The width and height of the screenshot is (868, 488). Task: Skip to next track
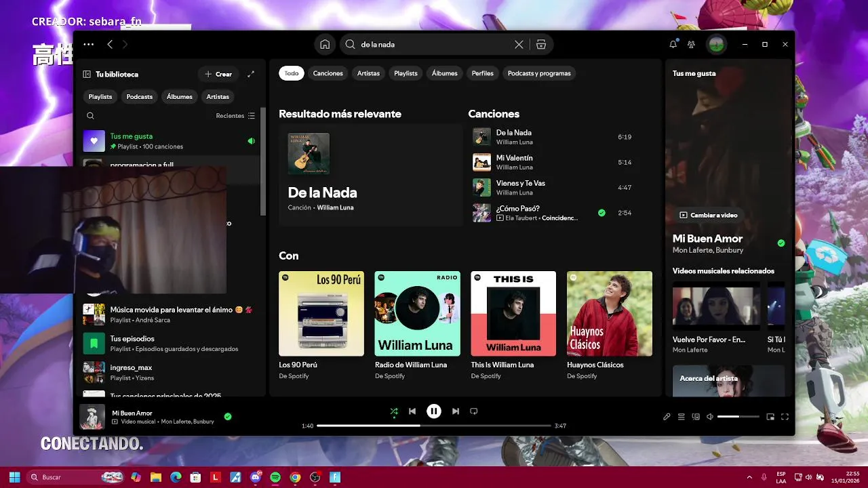point(456,411)
